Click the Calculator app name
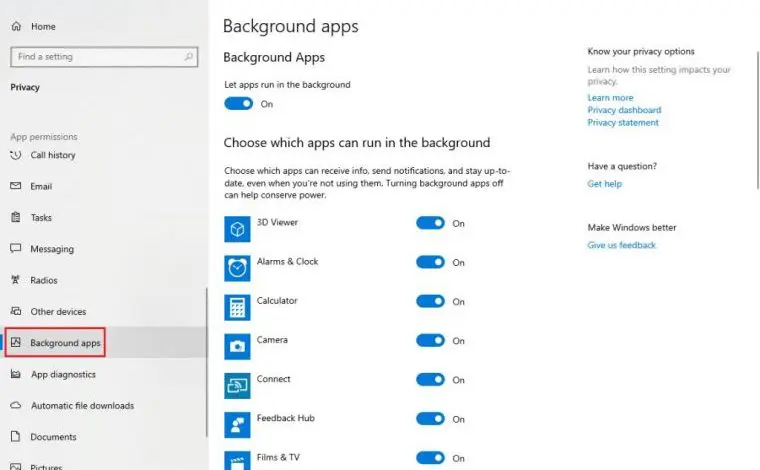The width and height of the screenshot is (760, 470). pos(277,301)
